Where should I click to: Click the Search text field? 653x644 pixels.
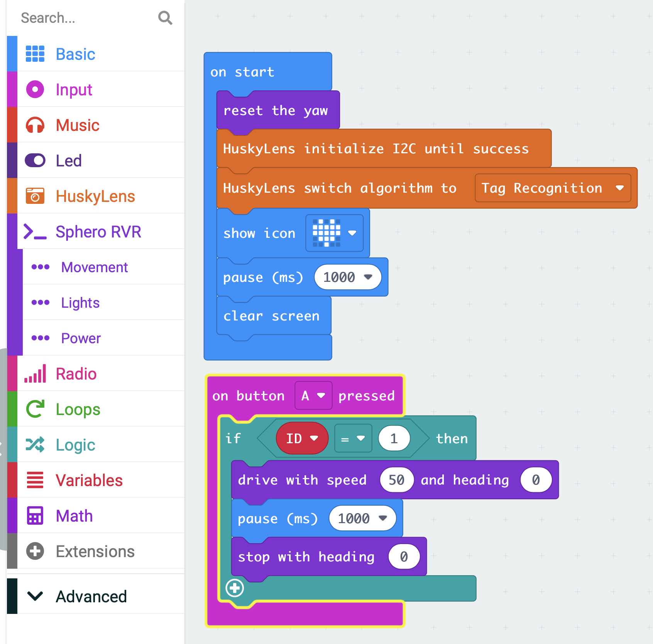tap(85, 18)
